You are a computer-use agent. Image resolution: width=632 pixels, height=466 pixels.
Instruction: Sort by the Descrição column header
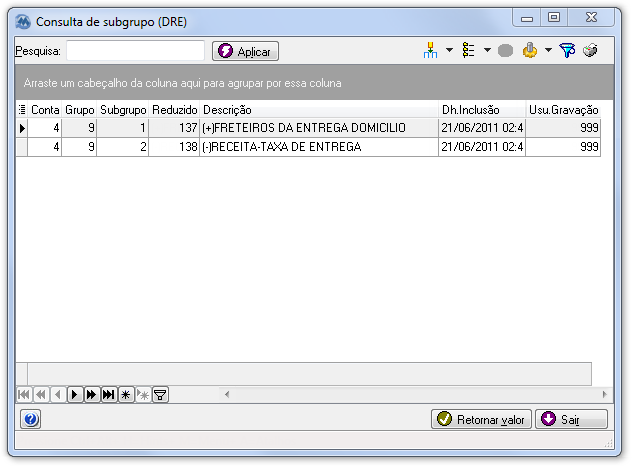[319, 110]
